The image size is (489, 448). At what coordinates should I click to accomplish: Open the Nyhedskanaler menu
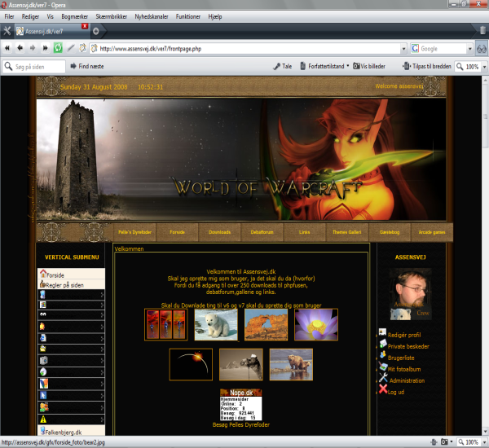coord(152,16)
